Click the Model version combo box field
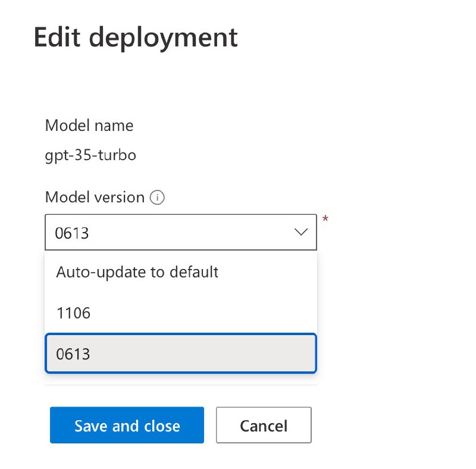Image resolution: width=476 pixels, height=469 pixels. point(167,232)
